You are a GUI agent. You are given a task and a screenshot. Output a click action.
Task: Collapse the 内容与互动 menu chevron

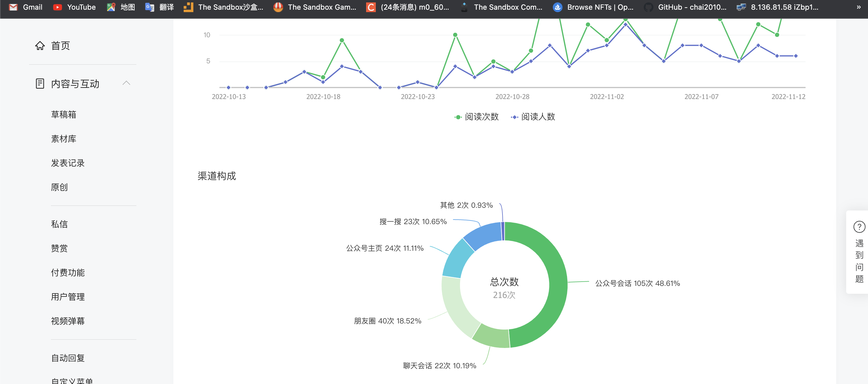click(126, 83)
